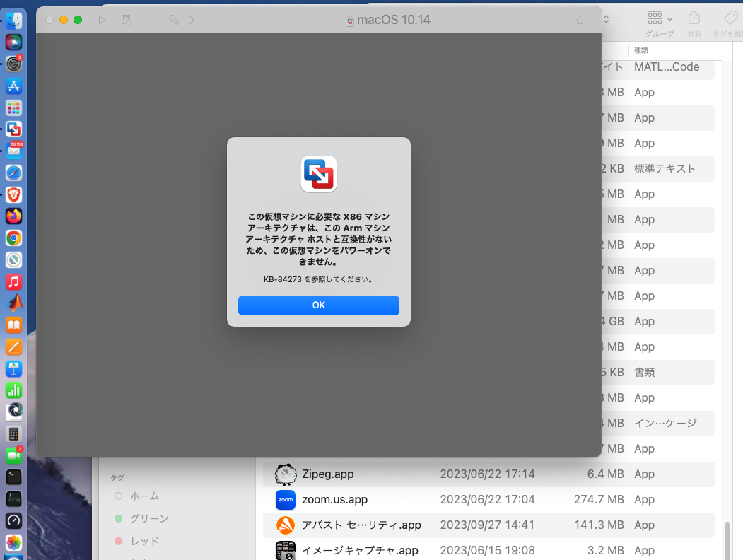Sort by the 種類 column header in Finder
Image resolution: width=743 pixels, height=560 pixels.
[641, 50]
